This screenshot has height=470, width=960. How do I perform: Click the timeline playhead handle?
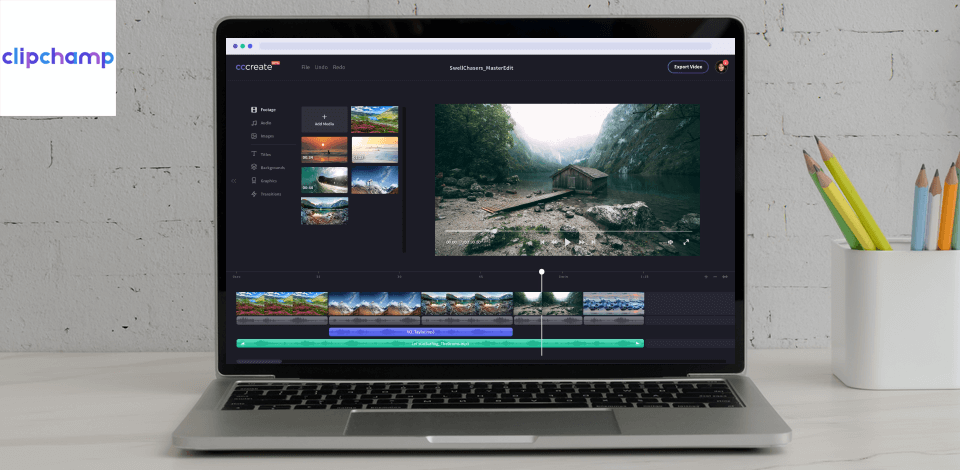[542, 272]
